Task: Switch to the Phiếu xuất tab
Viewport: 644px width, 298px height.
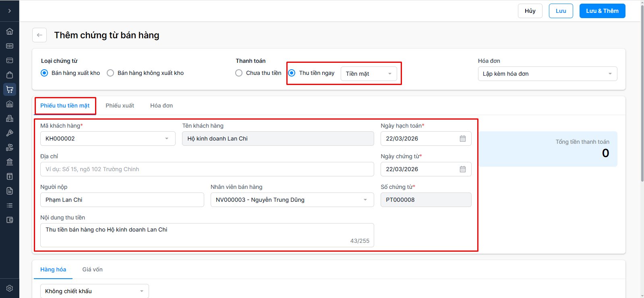Action: [120, 106]
